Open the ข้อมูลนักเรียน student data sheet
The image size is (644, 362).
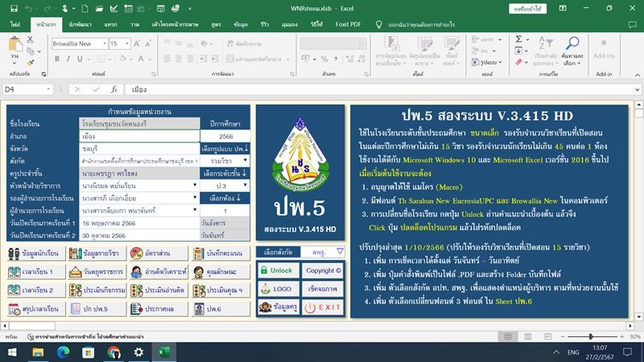34,253
